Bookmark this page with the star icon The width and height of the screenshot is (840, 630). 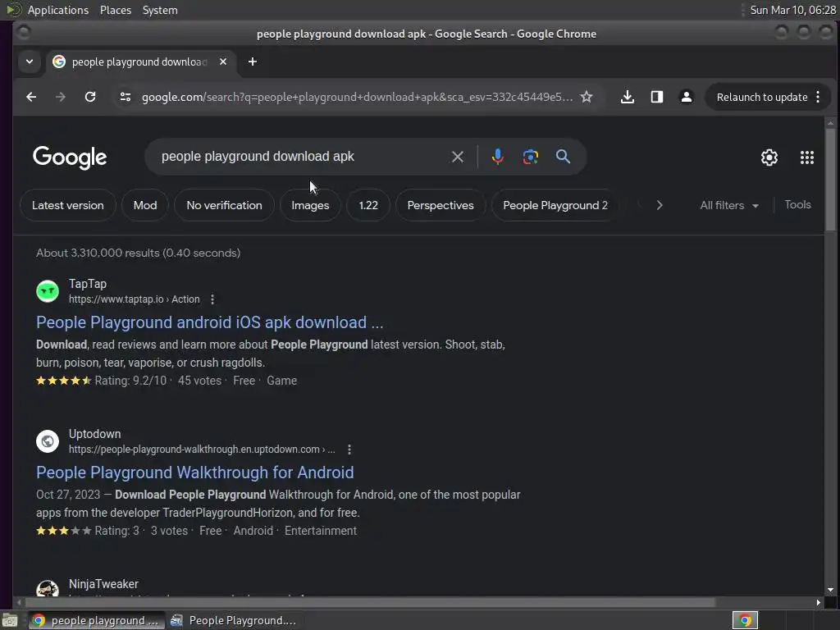pyautogui.click(x=587, y=97)
